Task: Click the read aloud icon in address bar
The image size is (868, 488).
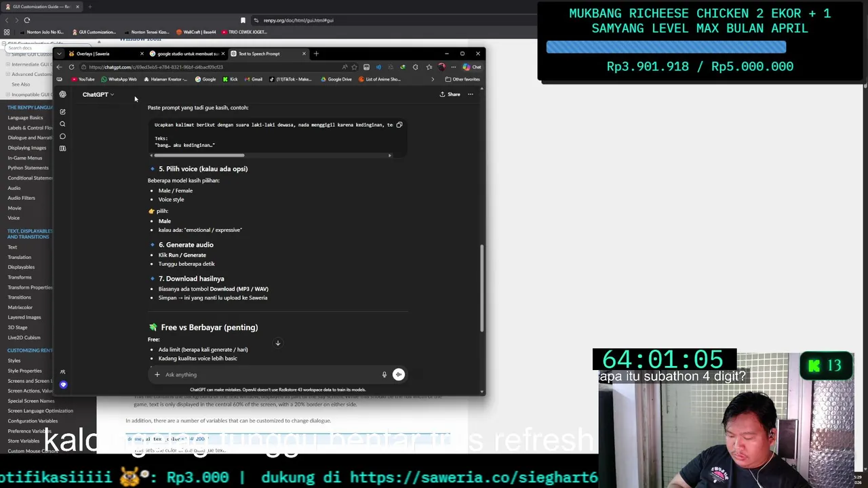Action: tap(344, 67)
